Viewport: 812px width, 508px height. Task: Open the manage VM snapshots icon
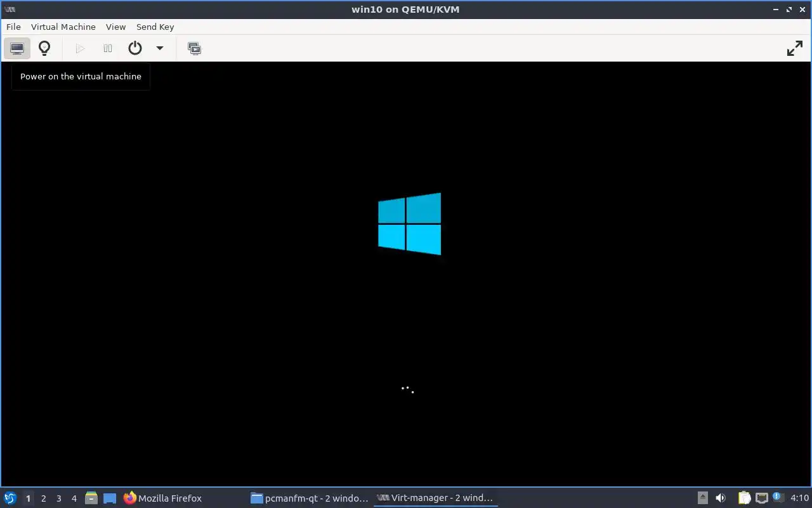(x=194, y=48)
